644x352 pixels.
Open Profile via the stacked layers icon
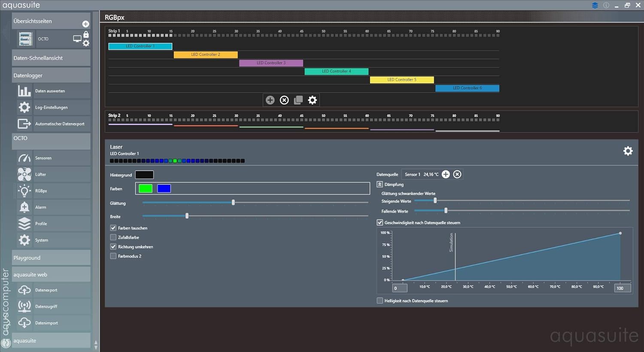pyautogui.click(x=24, y=224)
